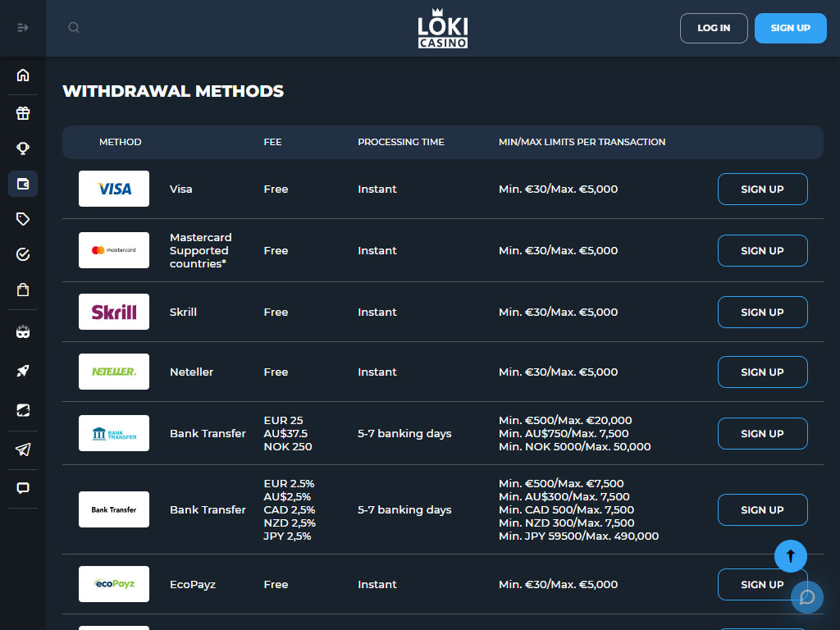Open the rocket icon in sidebar

23,371
